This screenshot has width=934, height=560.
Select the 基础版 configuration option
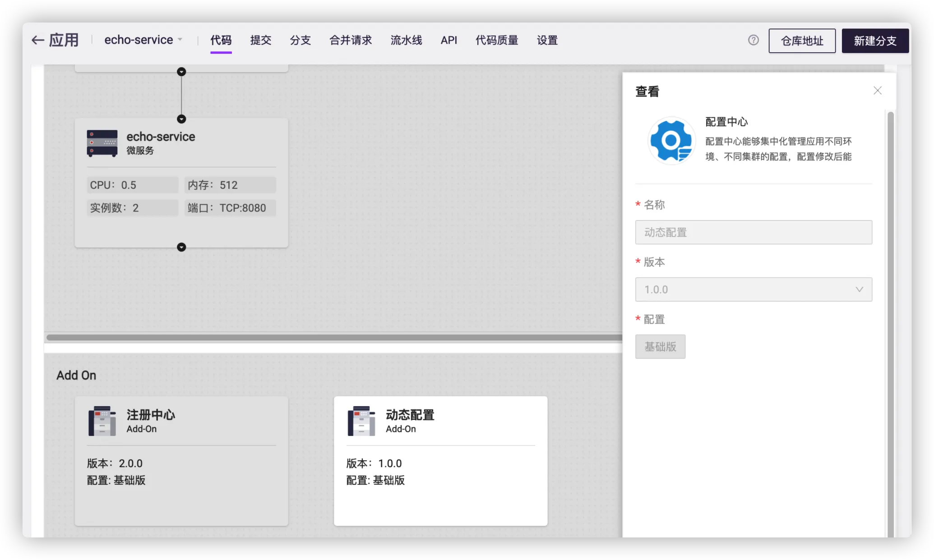660,347
